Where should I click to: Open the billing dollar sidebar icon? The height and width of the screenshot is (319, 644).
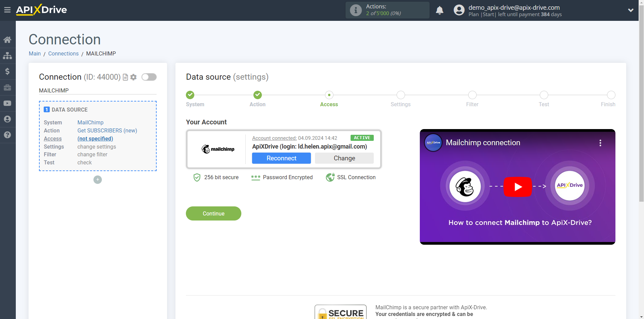(7, 71)
